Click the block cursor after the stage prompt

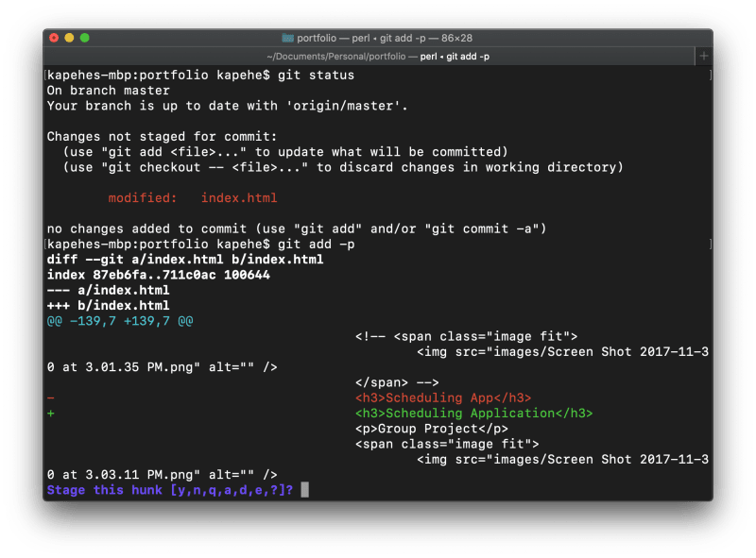pyautogui.click(x=303, y=490)
